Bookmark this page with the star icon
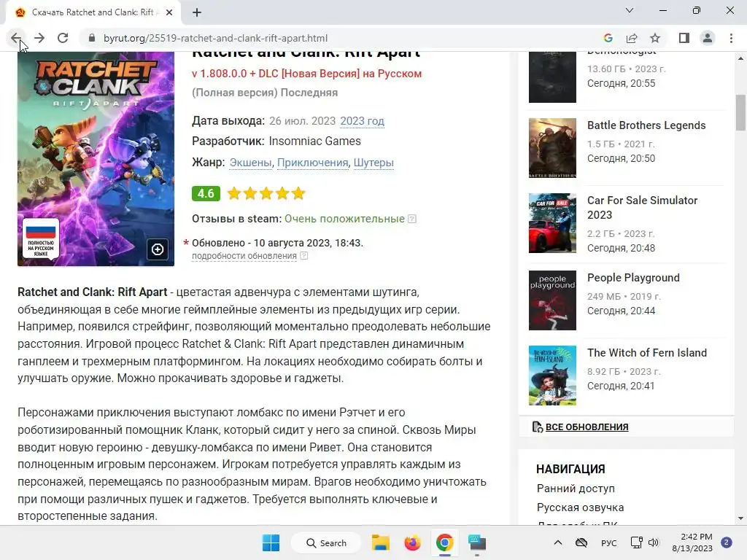The height and width of the screenshot is (560, 747). pos(656,38)
